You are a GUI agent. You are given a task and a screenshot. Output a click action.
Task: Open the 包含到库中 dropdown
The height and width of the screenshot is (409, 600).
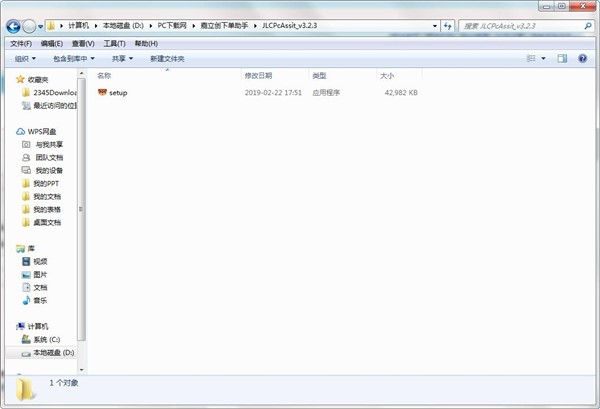pyautogui.click(x=73, y=59)
